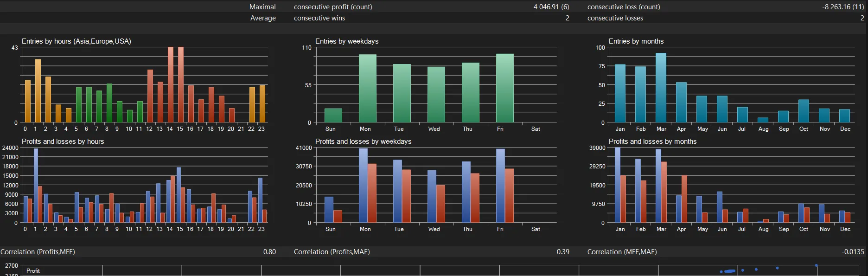Click the 'Maximal' row label
868x276 pixels.
pos(262,7)
